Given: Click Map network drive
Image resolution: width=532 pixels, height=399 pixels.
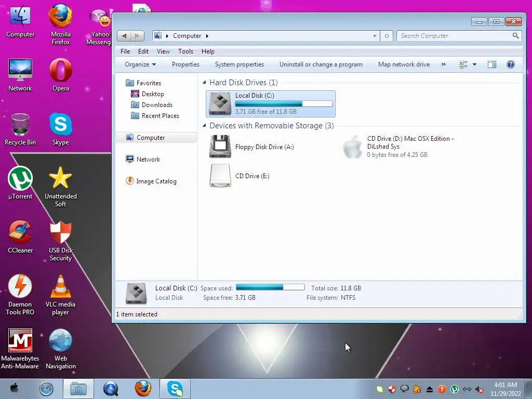Looking at the screenshot, I should pyautogui.click(x=404, y=64).
